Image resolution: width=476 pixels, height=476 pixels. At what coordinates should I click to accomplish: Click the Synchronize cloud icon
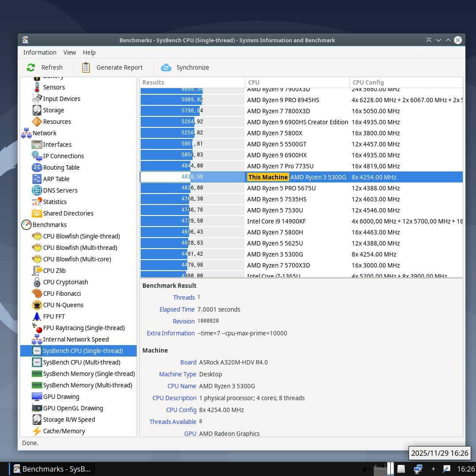166,67
